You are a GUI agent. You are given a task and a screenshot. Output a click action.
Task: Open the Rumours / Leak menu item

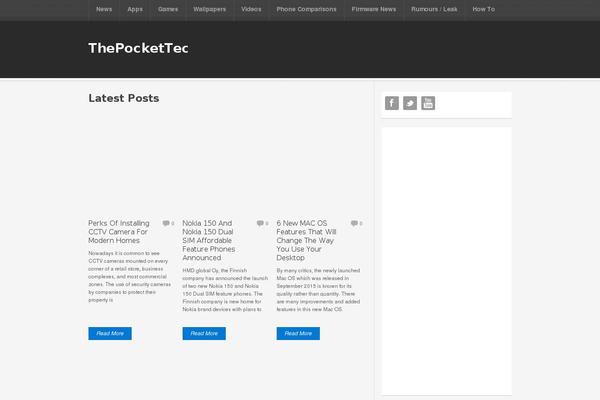coord(434,9)
